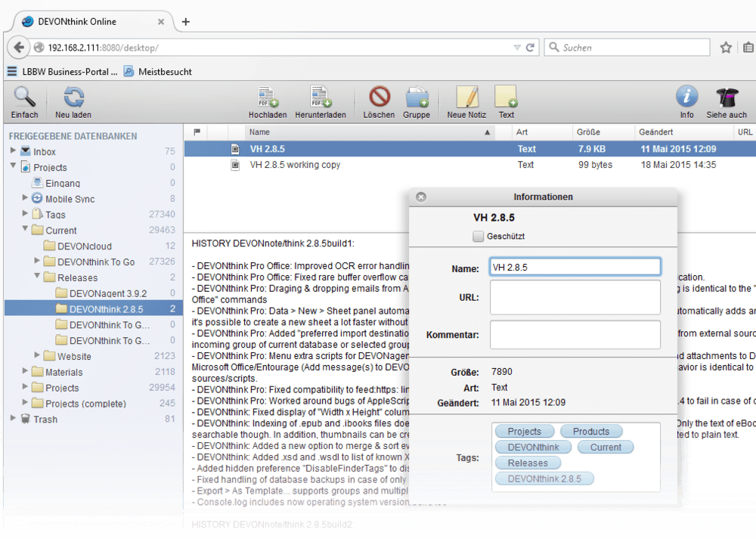Screen dimensions: 756x539
Task: Click the Löschen delete icon
Action: coord(380,97)
